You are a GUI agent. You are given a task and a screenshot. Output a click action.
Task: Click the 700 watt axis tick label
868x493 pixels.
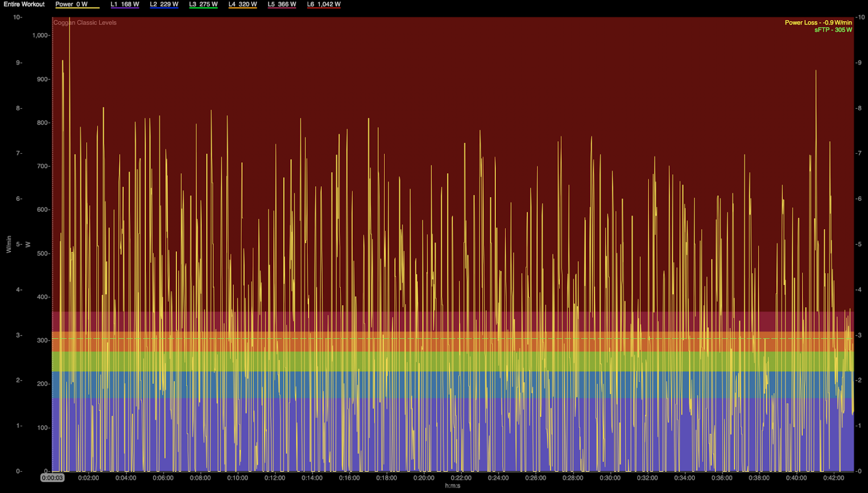[43, 166]
